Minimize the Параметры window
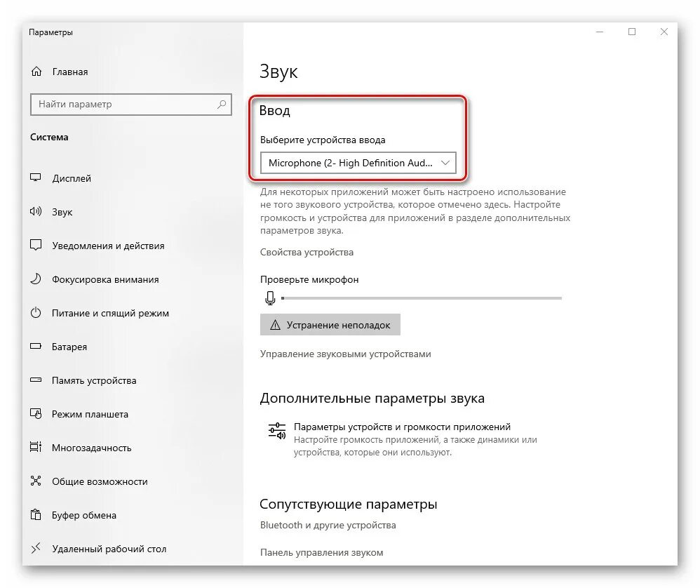700x588 pixels. pos(600,32)
